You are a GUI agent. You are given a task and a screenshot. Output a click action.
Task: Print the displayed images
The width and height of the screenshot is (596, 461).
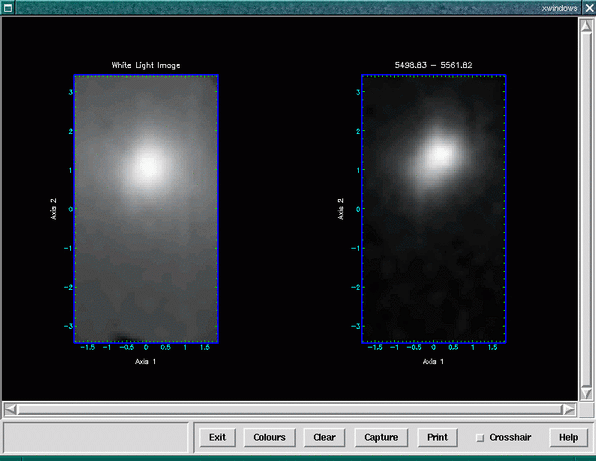tap(437, 437)
